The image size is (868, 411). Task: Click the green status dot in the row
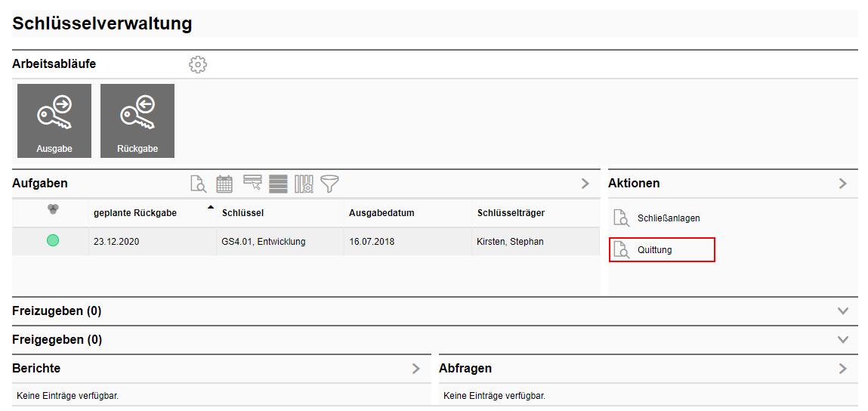click(53, 240)
